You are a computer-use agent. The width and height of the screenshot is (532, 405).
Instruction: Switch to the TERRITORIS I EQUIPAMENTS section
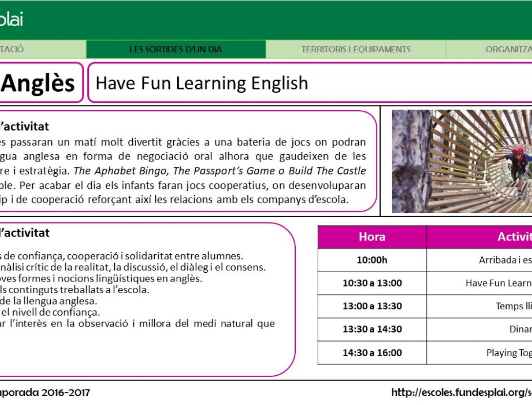pos(356,49)
